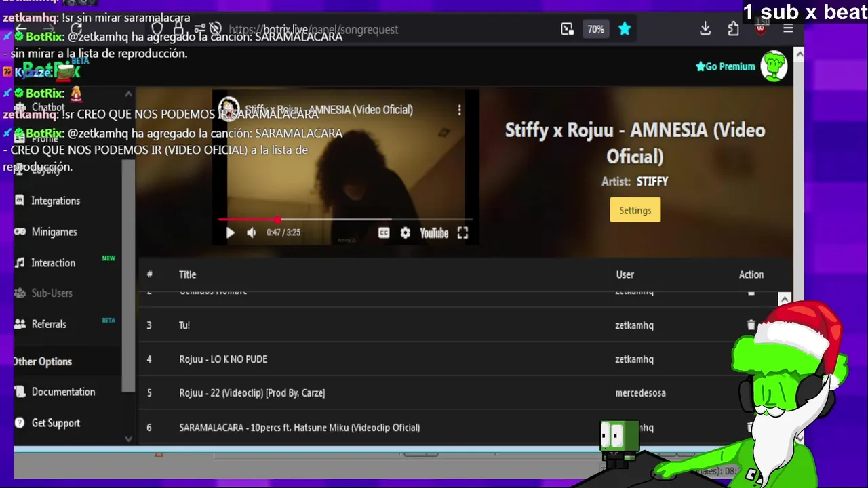Click the User column header
Screen dimensions: 868x488
tap(625, 274)
